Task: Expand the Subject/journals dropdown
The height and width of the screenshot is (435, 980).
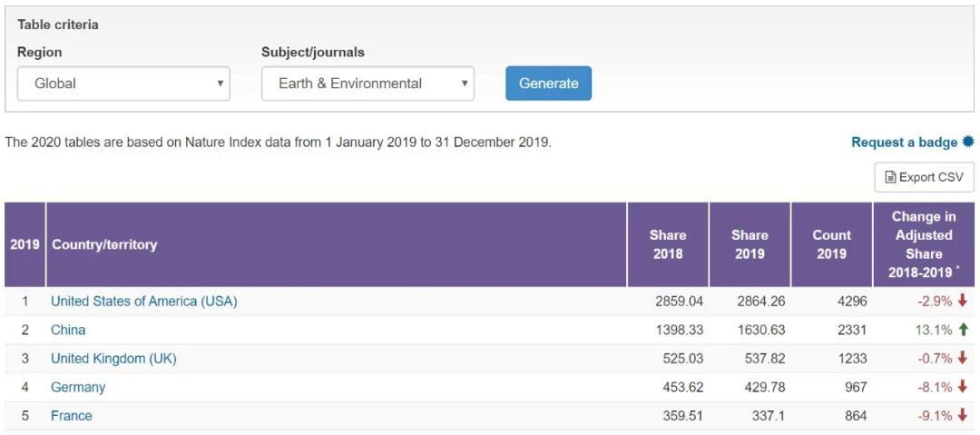Action: 367,84
